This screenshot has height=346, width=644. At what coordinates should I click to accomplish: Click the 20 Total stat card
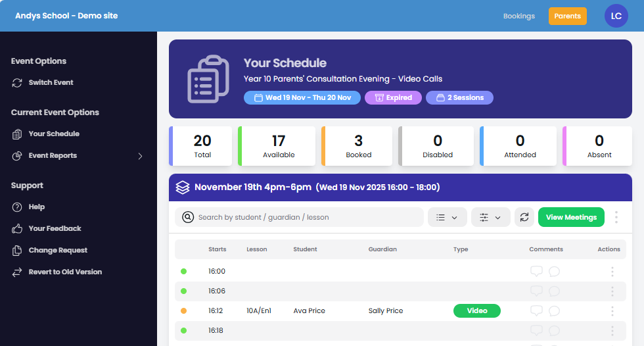200,146
